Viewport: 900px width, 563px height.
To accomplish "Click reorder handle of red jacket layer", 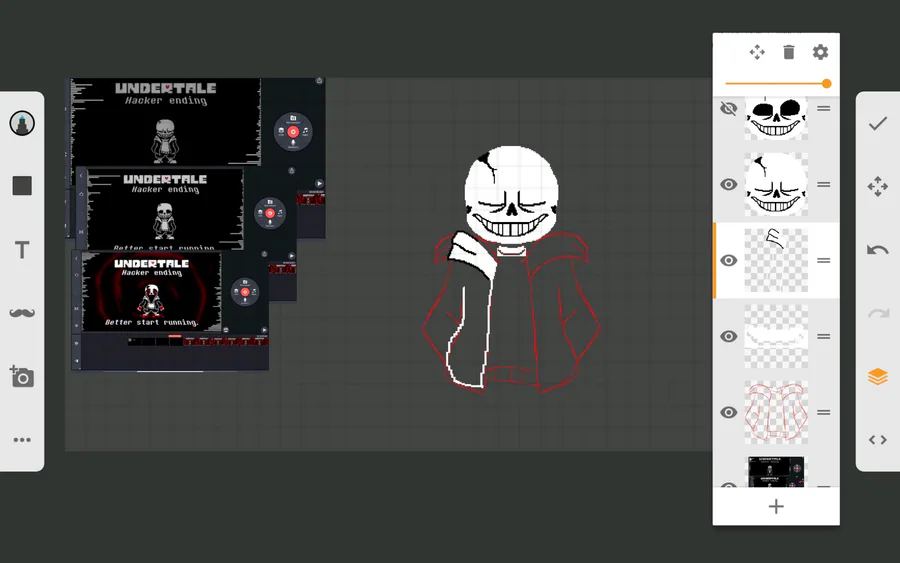I will tap(824, 412).
